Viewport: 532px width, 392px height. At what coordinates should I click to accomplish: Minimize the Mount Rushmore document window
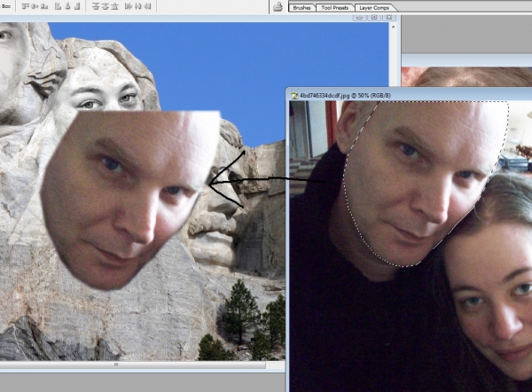tap(360, 18)
